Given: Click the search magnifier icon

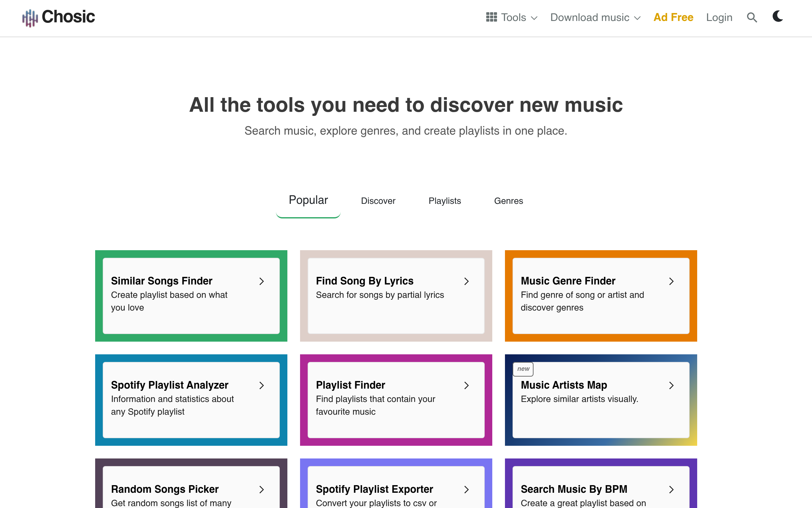Looking at the screenshot, I should click(x=752, y=17).
